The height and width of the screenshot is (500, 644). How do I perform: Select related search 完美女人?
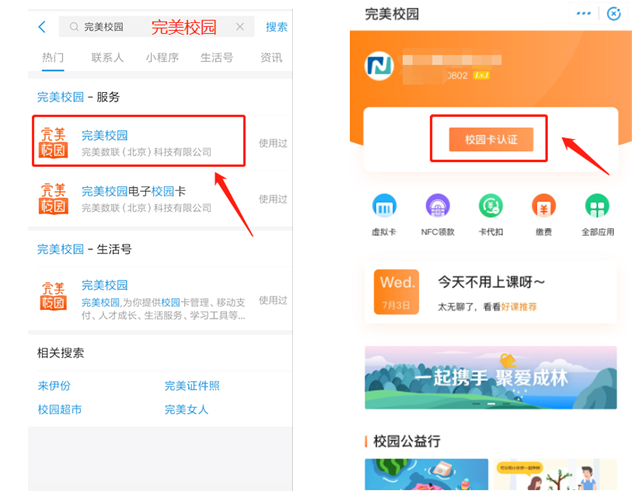pos(186,410)
